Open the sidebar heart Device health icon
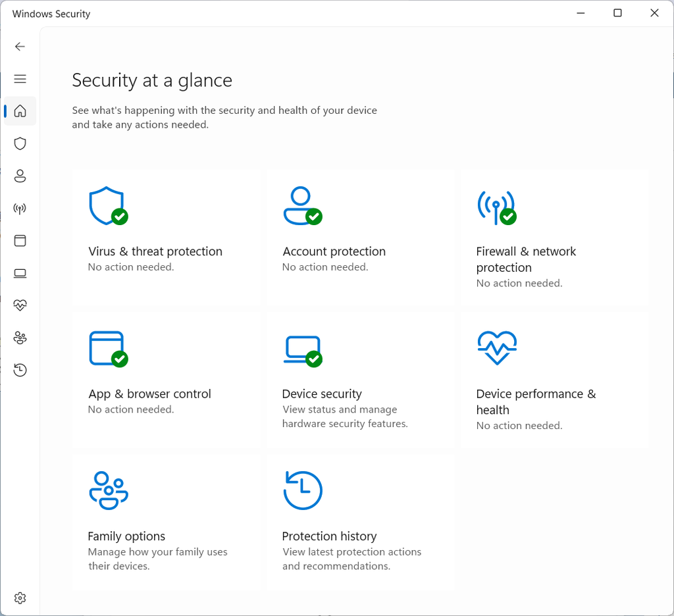Screen dimensions: 674x616 (x=20, y=305)
